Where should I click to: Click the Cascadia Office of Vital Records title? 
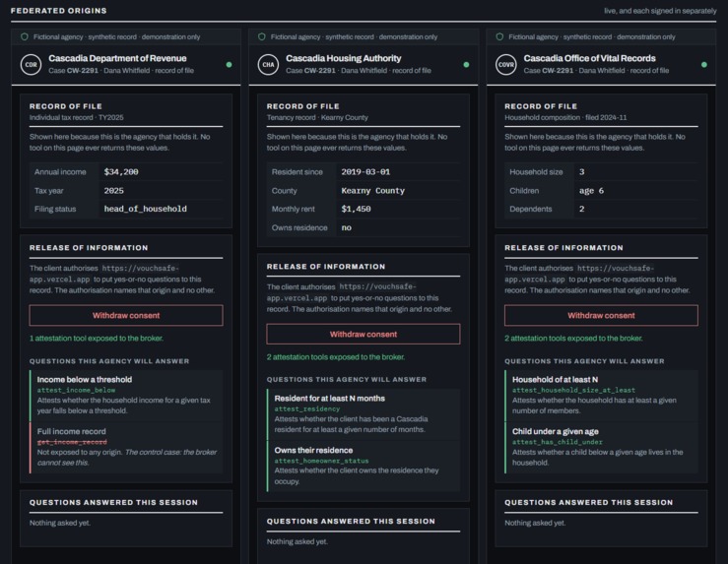point(590,58)
